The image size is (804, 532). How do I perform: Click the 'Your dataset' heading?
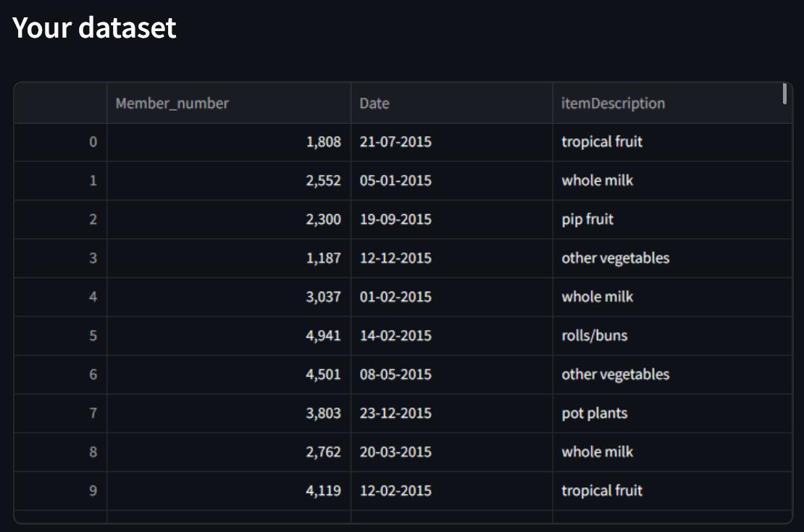(x=95, y=28)
